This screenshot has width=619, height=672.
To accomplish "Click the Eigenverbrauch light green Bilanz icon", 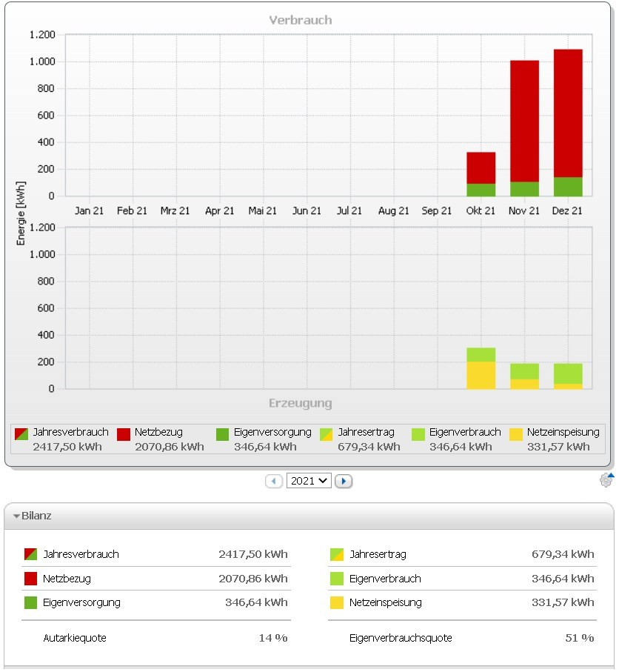I will (336, 579).
